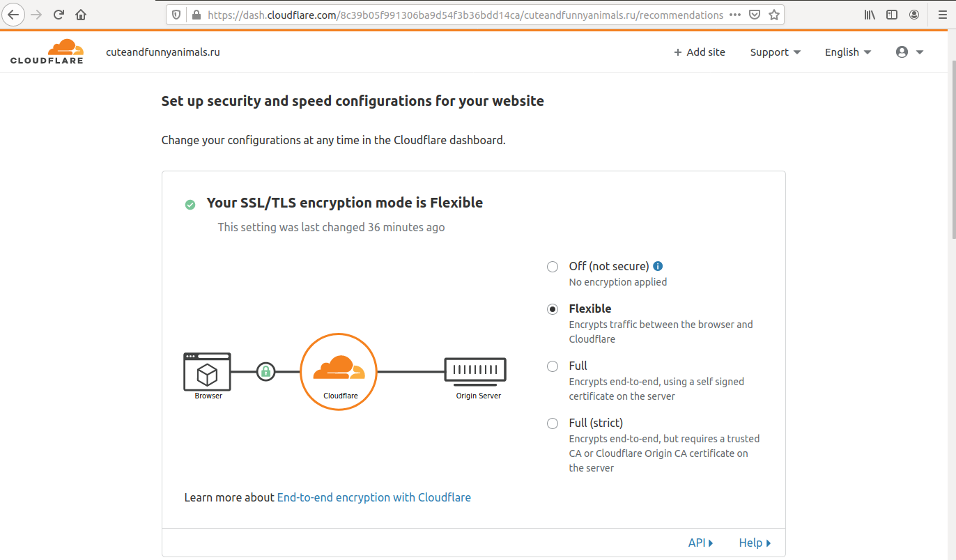The height and width of the screenshot is (560, 956).
Task: Expand the API section
Action: [x=700, y=543]
